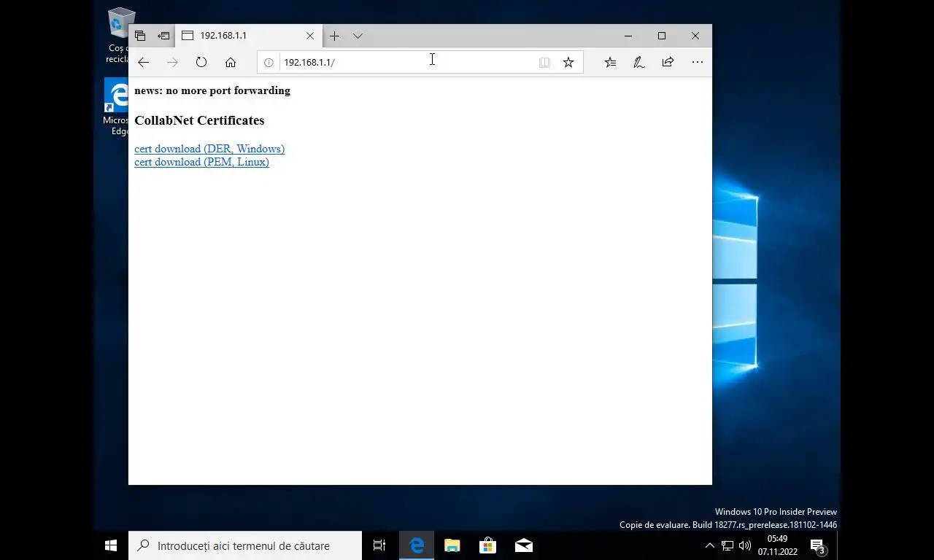Open the clock and calendar
Screen dimensions: 934x560
pos(778,545)
